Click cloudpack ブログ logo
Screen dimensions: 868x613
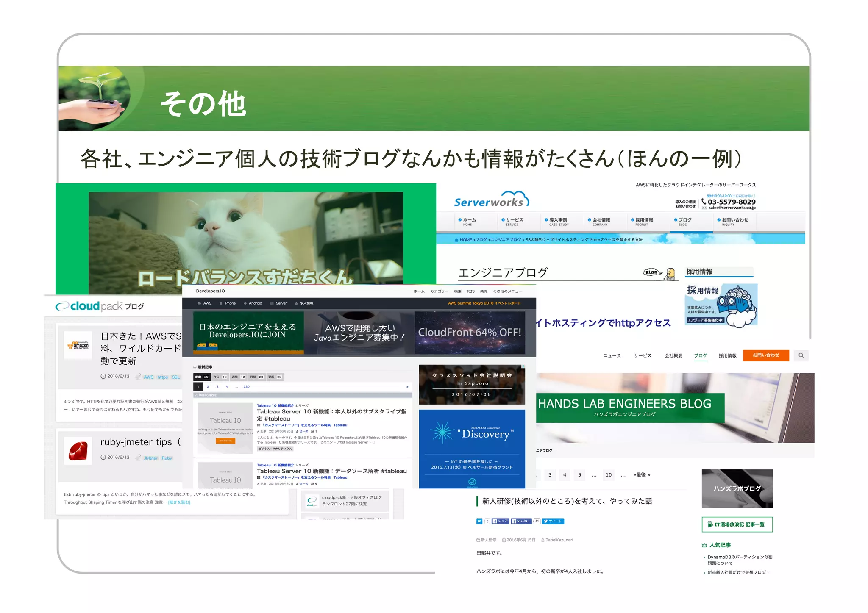tap(100, 306)
